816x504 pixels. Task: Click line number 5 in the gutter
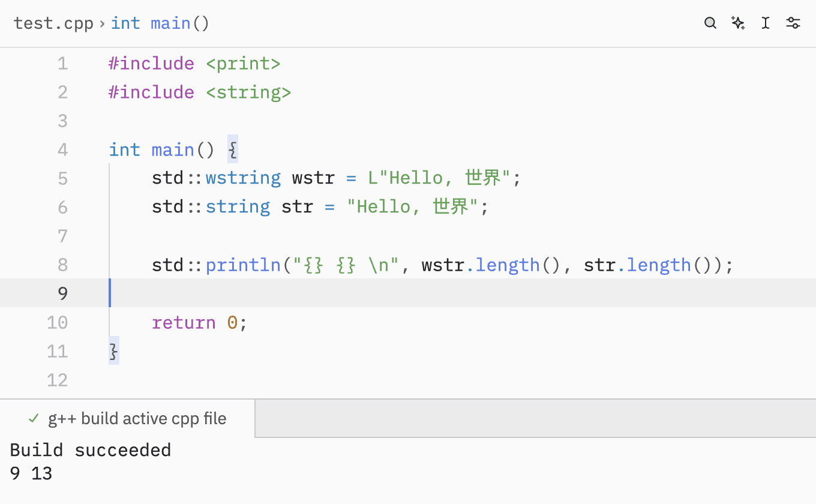[x=62, y=178]
